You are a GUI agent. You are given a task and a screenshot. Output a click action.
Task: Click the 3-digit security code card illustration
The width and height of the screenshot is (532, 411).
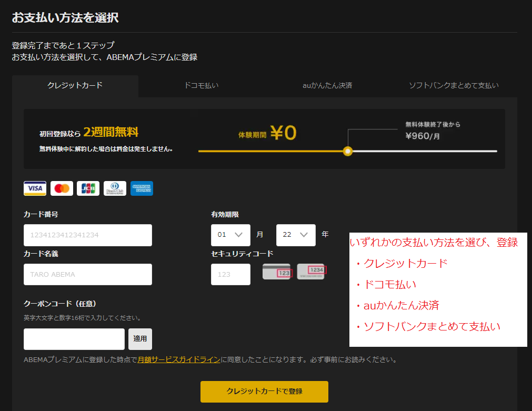pyautogui.click(x=277, y=272)
